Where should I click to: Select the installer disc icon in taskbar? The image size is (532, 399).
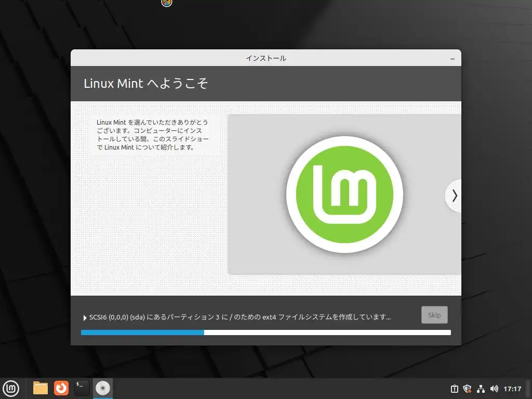point(102,388)
